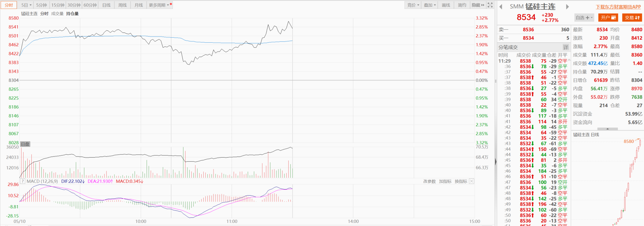644x226 pixels.
Task: Switch to the 5分钟 chart tab
Action: pyautogui.click(x=42, y=5)
